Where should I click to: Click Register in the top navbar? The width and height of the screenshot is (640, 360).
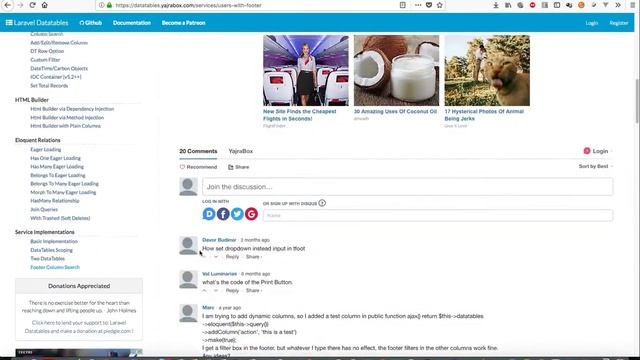619,23
